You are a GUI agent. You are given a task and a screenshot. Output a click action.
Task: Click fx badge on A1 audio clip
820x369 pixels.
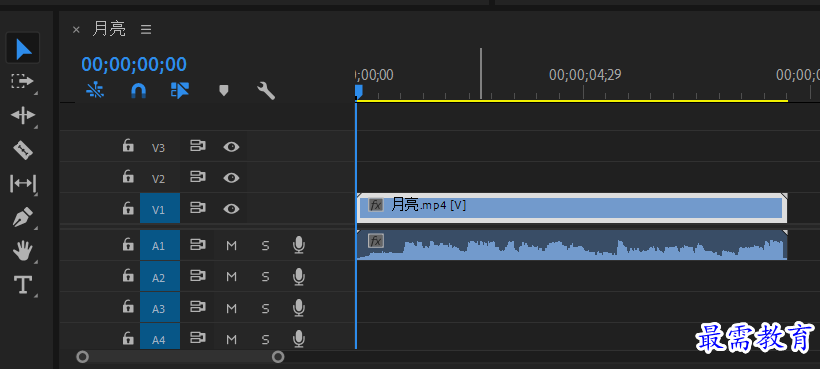[x=376, y=240]
